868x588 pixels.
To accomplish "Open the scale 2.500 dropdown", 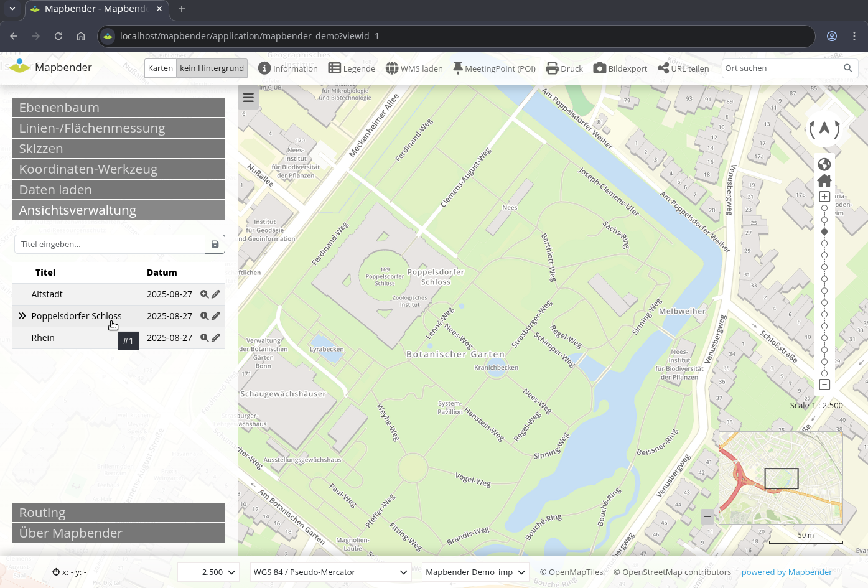I will tap(208, 572).
